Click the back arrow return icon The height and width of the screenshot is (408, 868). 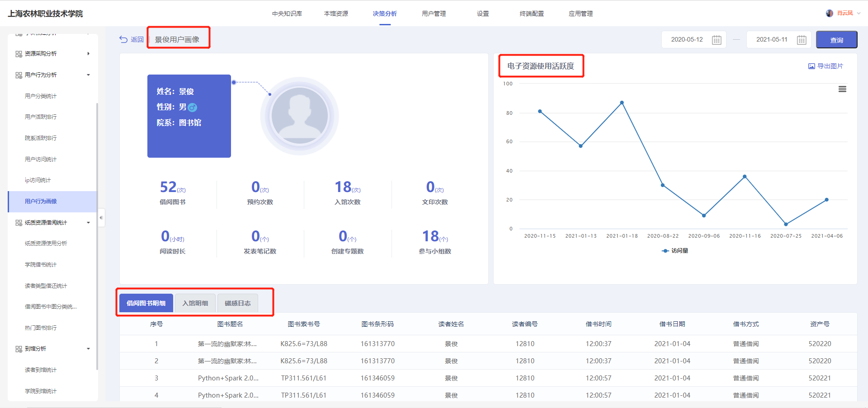tap(123, 39)
